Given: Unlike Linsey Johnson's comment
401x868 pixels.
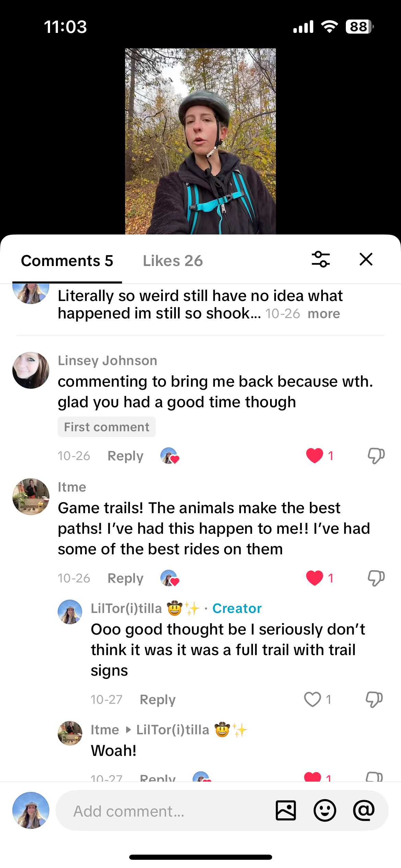Looking at the screenshot, I should (x=315, y=456).
